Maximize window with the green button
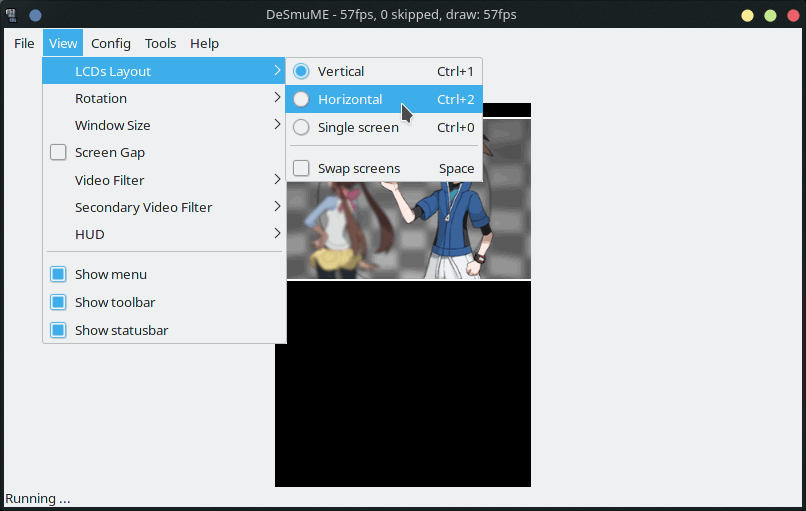The height and width of the screenshot is (511, 806). pos(770,15)
